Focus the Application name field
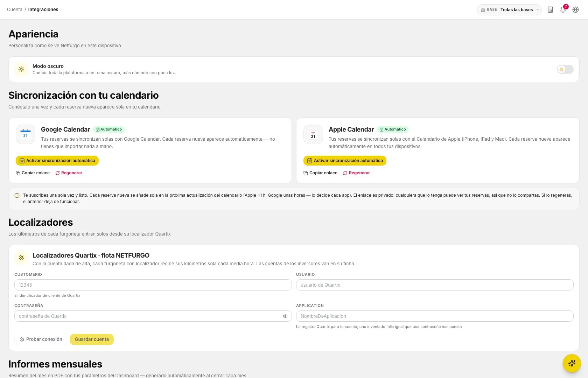588x378 pixels. (435, 316)
